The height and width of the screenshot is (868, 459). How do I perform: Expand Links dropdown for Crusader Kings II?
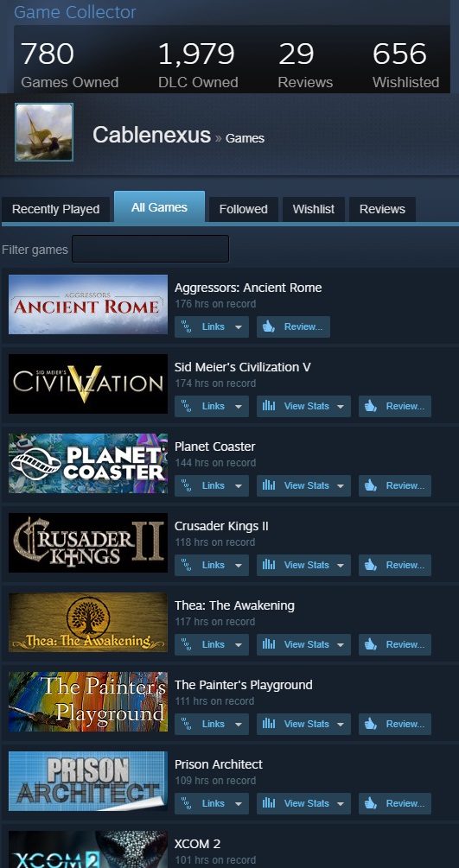click(x=239, y=565)
